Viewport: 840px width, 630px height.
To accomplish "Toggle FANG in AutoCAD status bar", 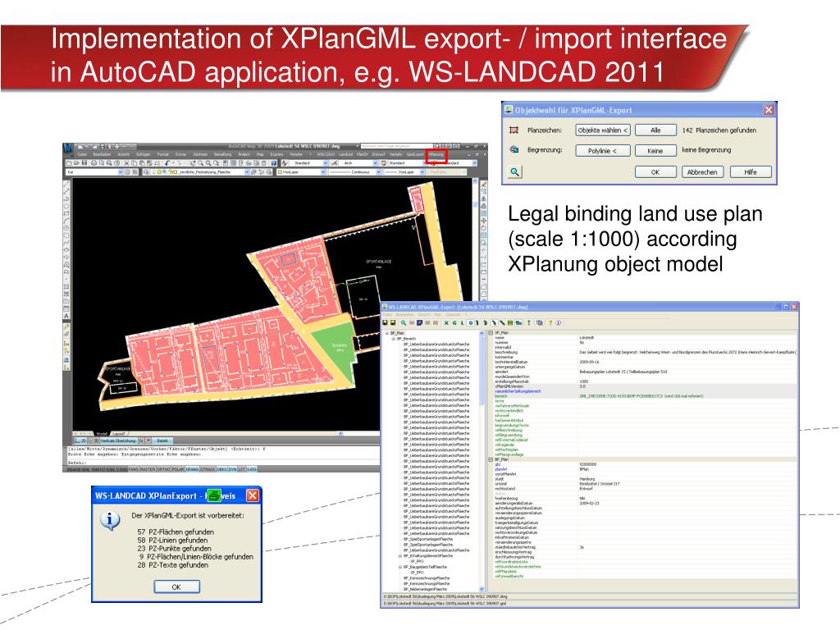I will (x=134, y=469).
